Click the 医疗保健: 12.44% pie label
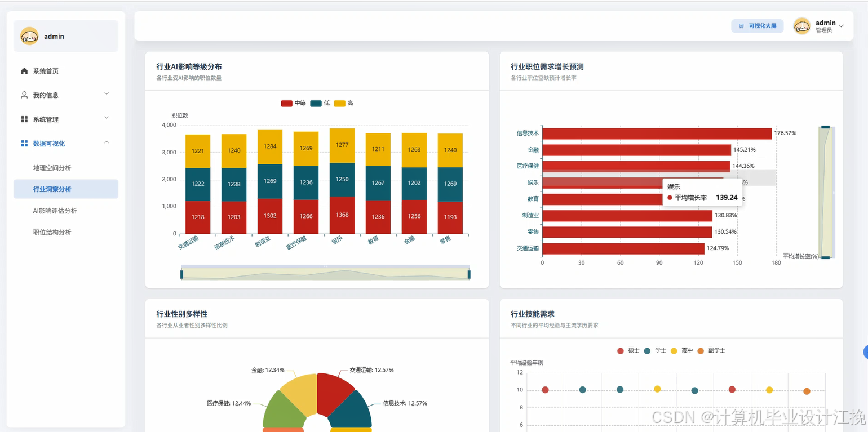 click(229, 403)
